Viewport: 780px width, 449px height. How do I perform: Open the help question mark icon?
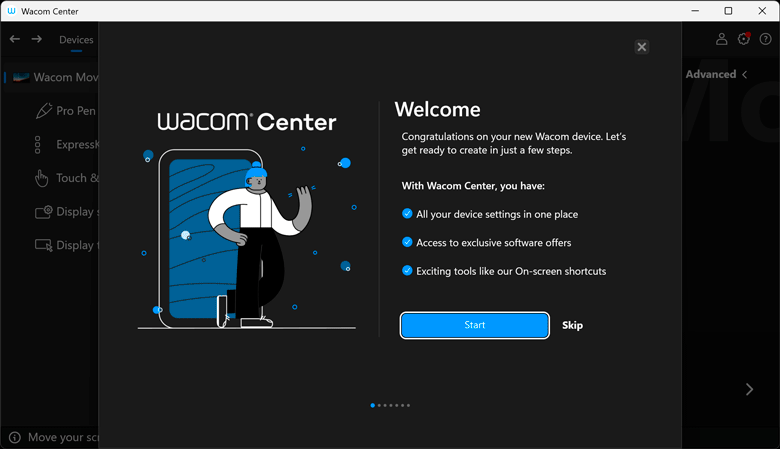766,39
